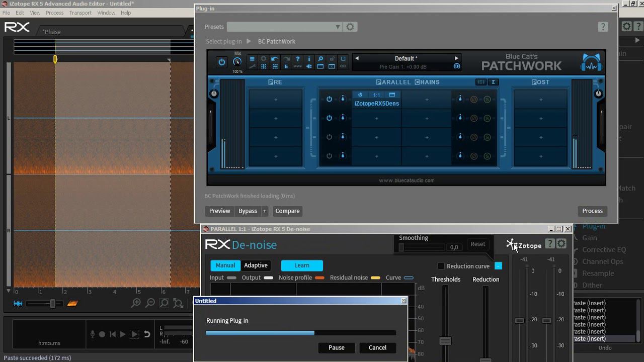Click PatchWork undo arrow icon
This screenshot has height=362, width=644.
pyautogui.click(x=275, y=59)
